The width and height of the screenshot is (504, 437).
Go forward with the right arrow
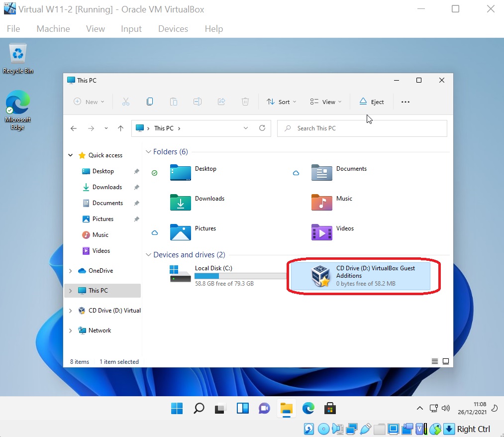click(91, 128)
